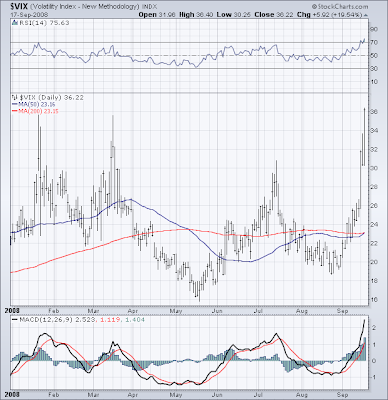
Task: Click the RSI(14) 75.63 legend text
Action: (44, 23)
